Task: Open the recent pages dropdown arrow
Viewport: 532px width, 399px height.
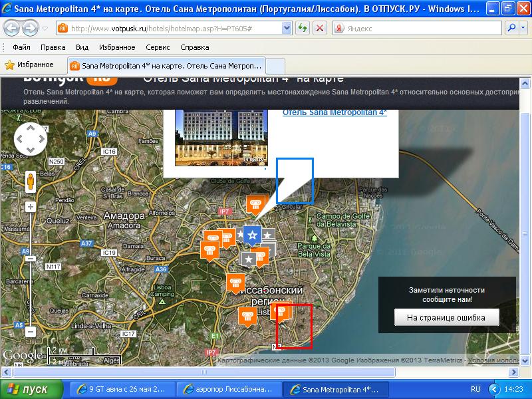Action: pos(45,29)
